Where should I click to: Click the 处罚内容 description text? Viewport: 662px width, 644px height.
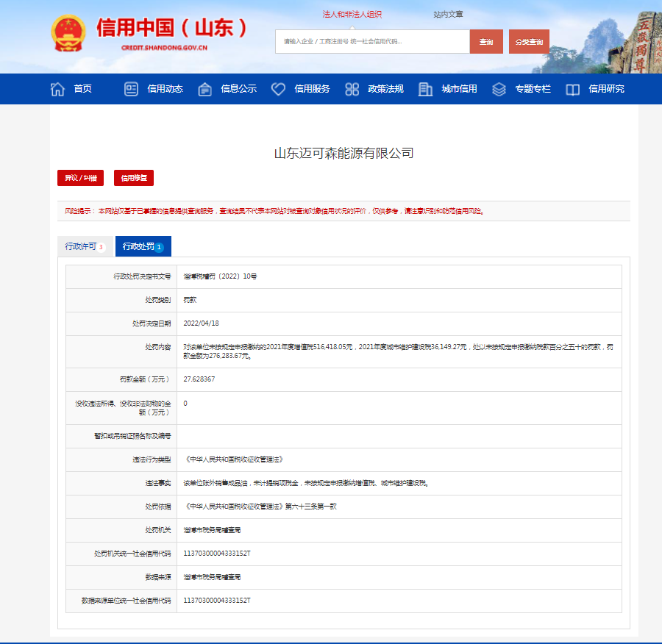click(398, 351)
